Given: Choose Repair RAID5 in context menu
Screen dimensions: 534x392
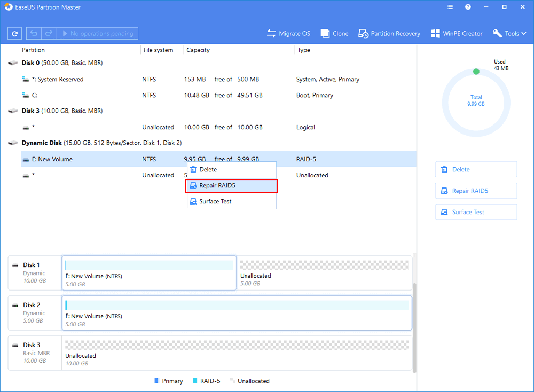Looking at the screenshot, I should click(231, 186).
